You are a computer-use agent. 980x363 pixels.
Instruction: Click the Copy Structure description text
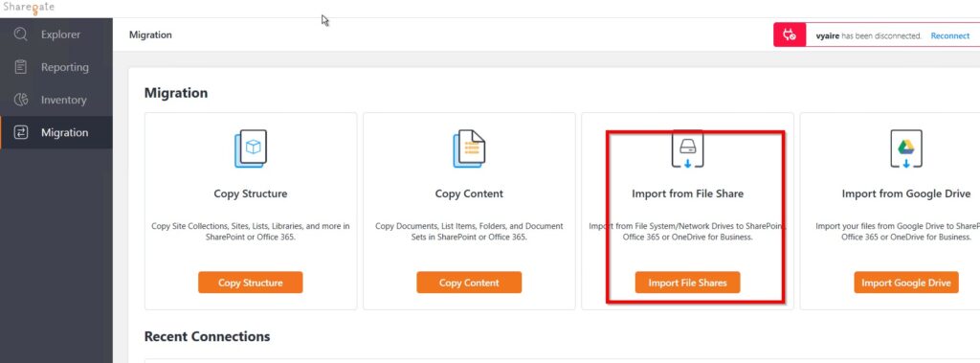click(251, 232)
